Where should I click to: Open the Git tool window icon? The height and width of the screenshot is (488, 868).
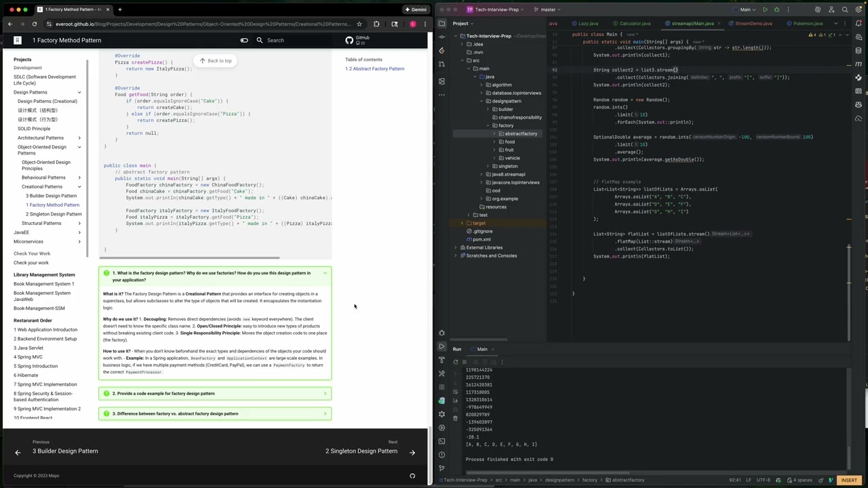coord(441,468)
